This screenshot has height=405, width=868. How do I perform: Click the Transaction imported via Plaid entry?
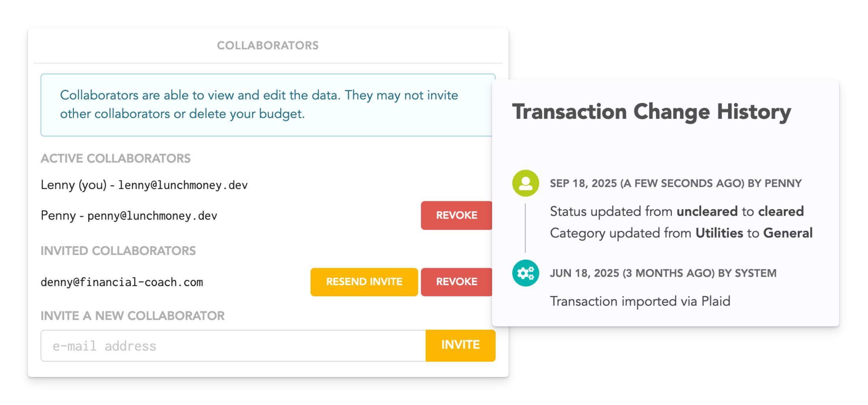(x=640, y=302)
